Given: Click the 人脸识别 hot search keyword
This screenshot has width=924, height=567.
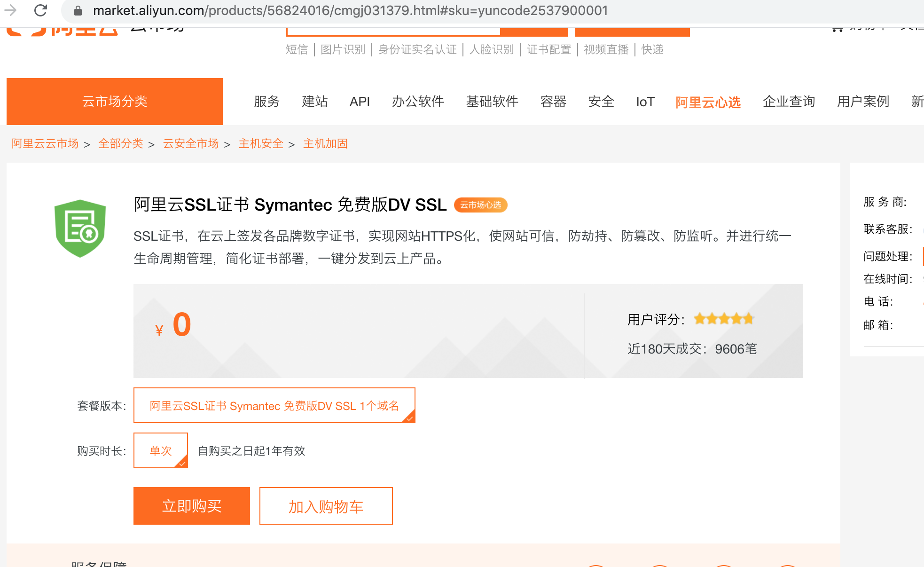Looking at the screenshot, I should coord(492,49).
